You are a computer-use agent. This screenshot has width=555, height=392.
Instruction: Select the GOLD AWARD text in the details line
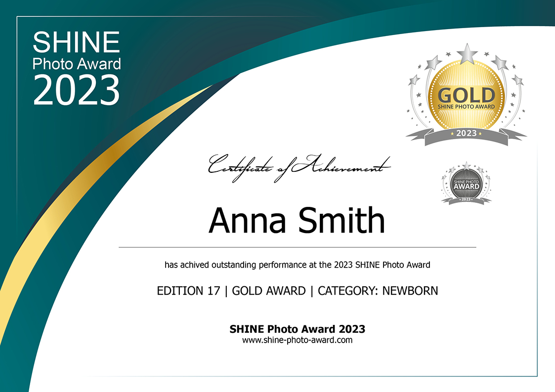coord(268,291)
